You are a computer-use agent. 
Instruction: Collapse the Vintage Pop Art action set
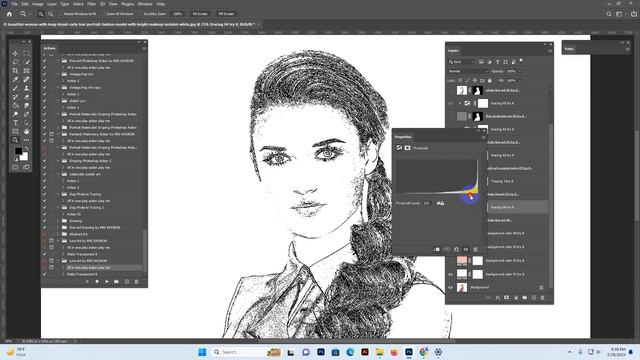pyautogui.click(x=58, y=74)
